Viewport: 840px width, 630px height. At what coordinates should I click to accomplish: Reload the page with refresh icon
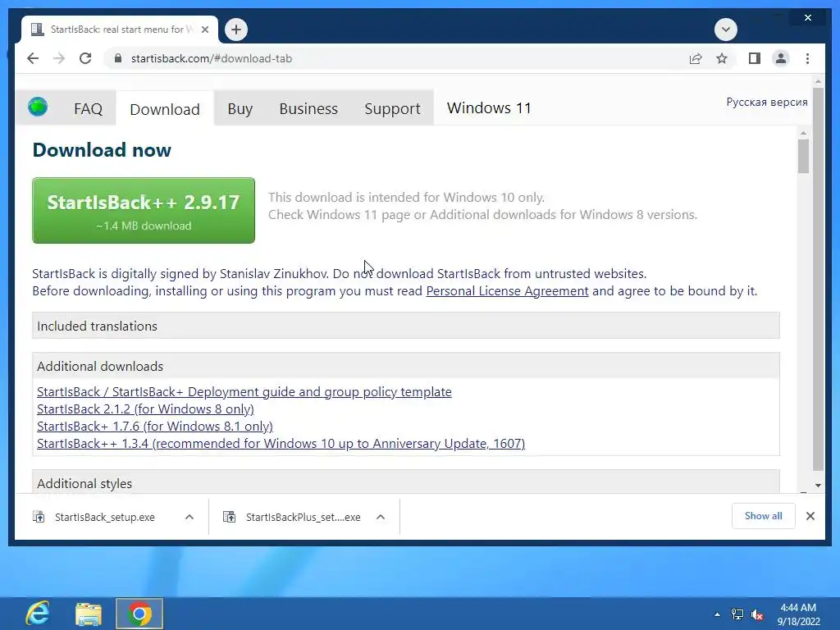(x=85, y=58)
